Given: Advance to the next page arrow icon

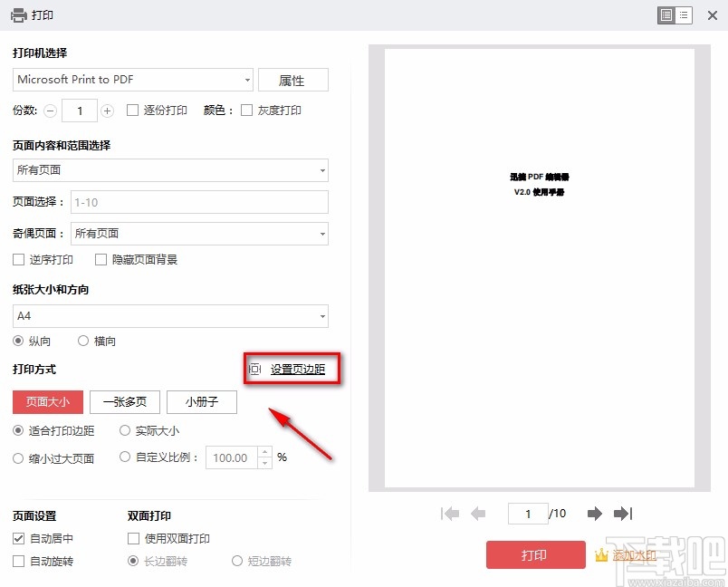Looking at the screenshot, I should 594,514.
